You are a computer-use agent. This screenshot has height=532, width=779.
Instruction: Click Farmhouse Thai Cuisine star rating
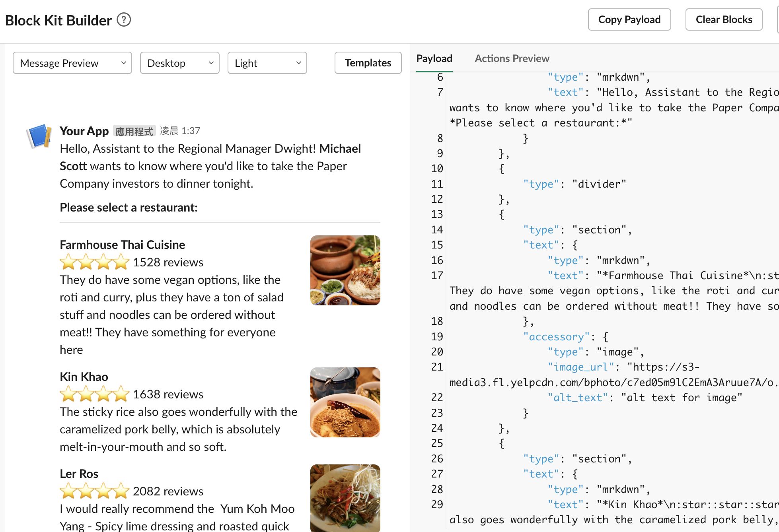[95, 262]
